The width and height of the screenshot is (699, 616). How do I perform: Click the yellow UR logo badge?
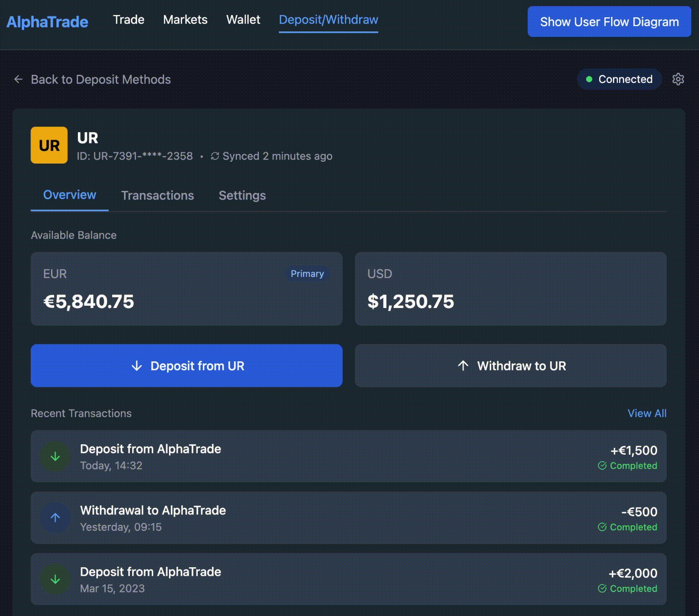pyautogui.click(x=49, y=145)
